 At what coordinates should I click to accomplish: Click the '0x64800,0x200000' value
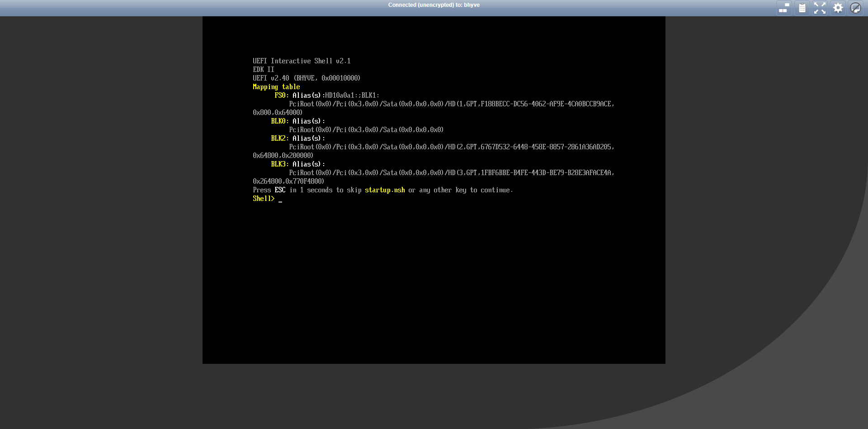283,156
